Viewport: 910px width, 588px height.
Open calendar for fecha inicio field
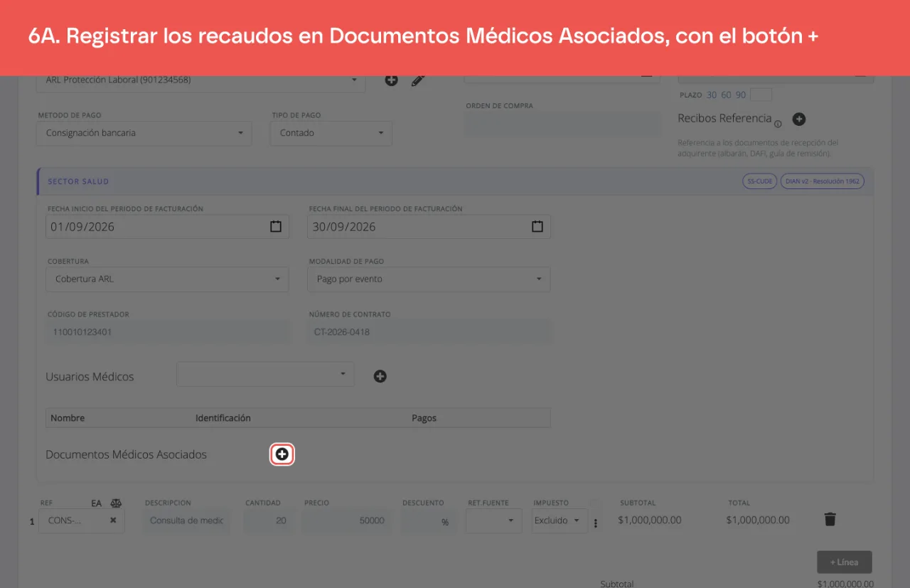(276, 227)
